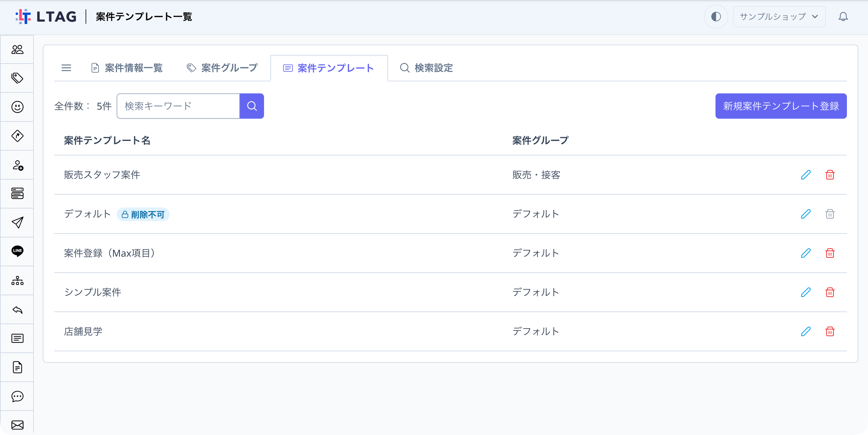
Task: Switch to the 案件グループ tab
Action: [222, 68]
